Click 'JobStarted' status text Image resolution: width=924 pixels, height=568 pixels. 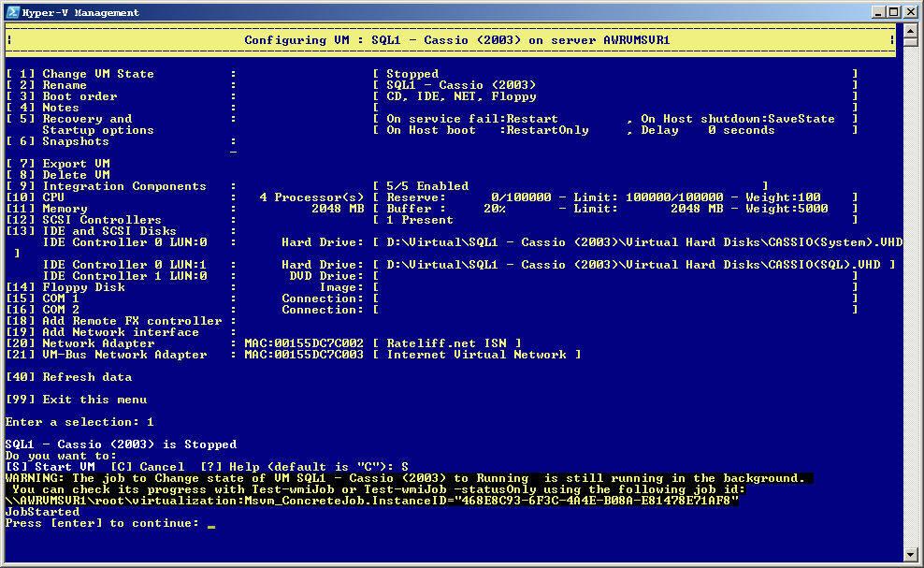tap(42, 511)
